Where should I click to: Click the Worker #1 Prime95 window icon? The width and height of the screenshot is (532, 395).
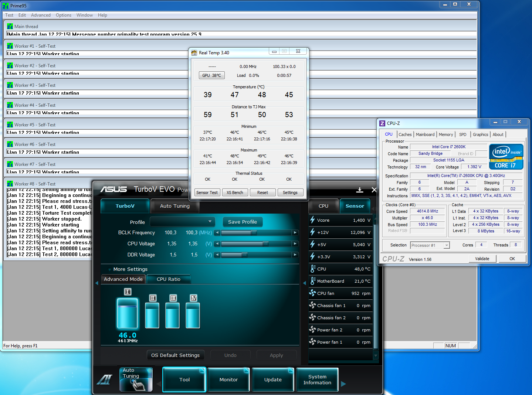click(x=10, y=46)
